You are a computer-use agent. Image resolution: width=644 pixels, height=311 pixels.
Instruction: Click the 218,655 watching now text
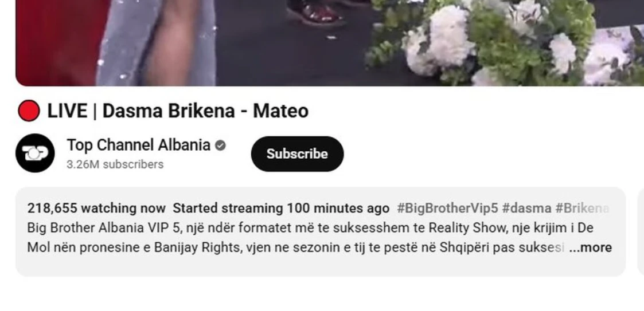tap(96, 208)
